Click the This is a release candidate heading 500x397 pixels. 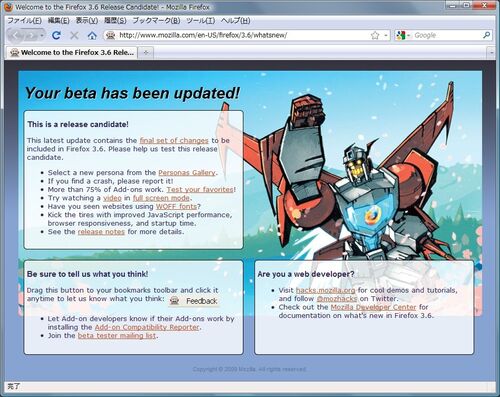78,124
